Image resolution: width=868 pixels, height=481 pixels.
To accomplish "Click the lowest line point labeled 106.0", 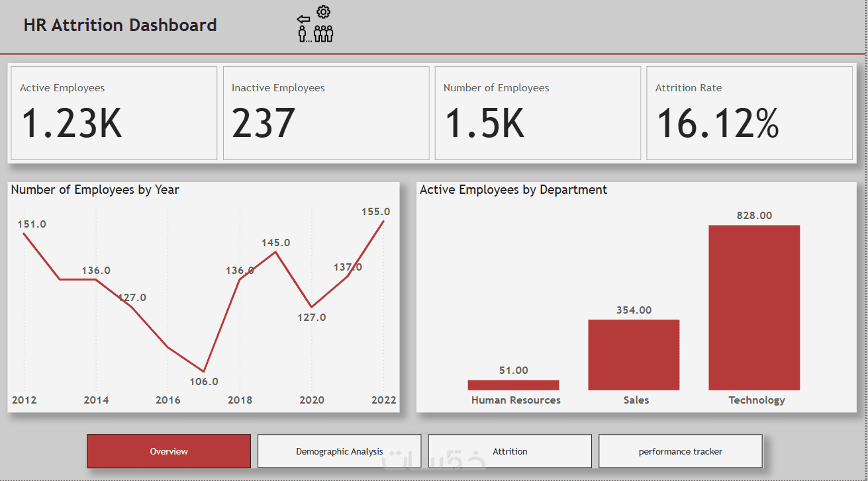I will 204,371.
